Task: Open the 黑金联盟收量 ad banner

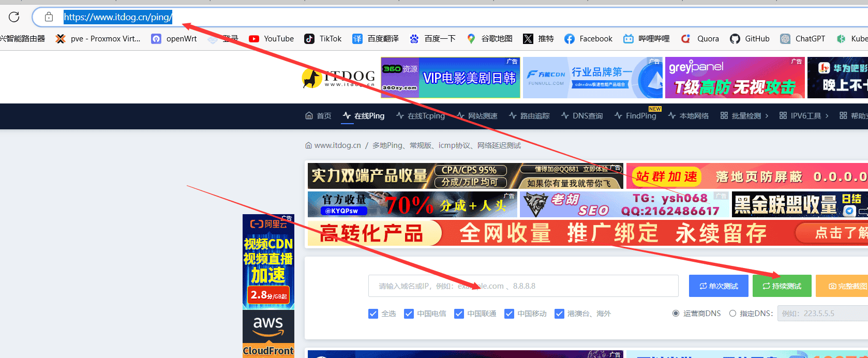Action: pos(800,204)
